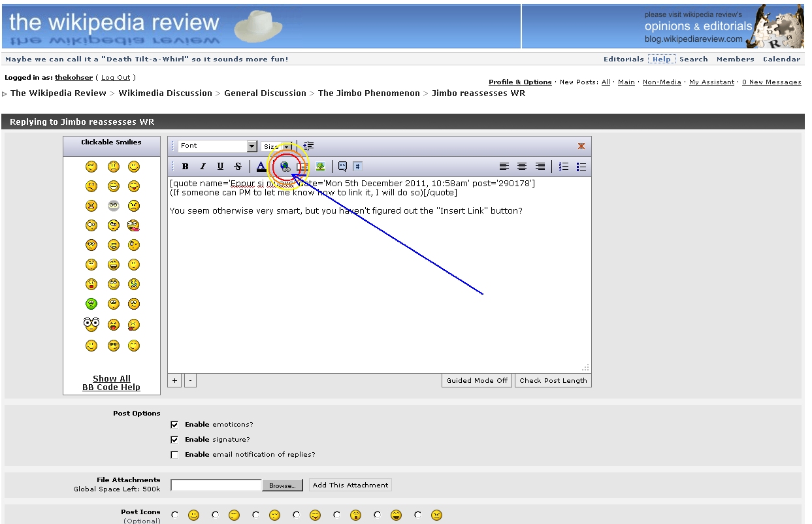Open the Members page in top navigation
This screenshot has width=812, height=524.
(x=735, y=59)
